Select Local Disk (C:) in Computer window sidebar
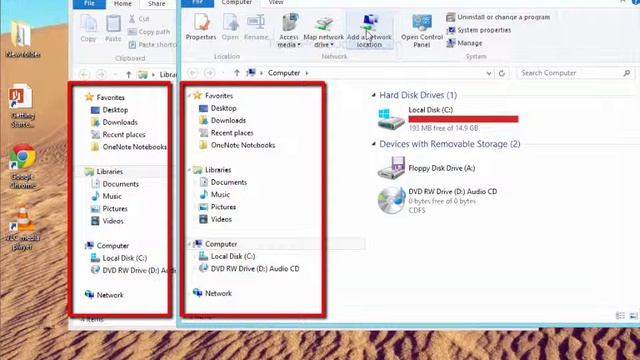 (227, 256)
